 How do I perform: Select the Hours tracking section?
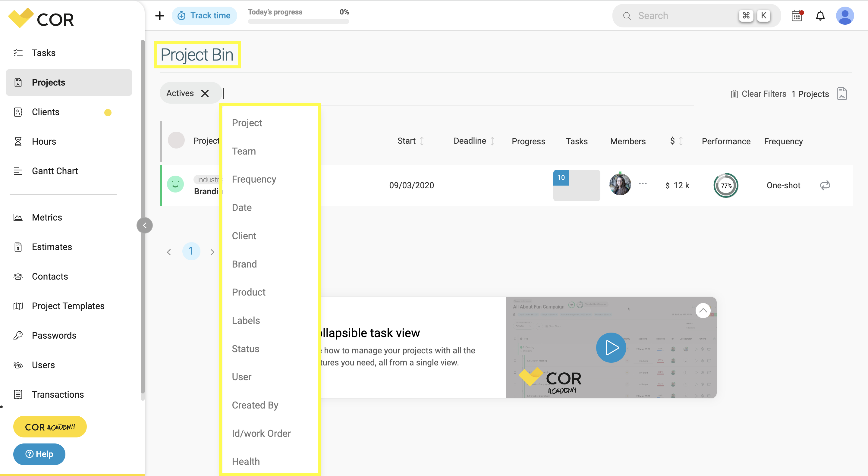(x=44, y=141)
